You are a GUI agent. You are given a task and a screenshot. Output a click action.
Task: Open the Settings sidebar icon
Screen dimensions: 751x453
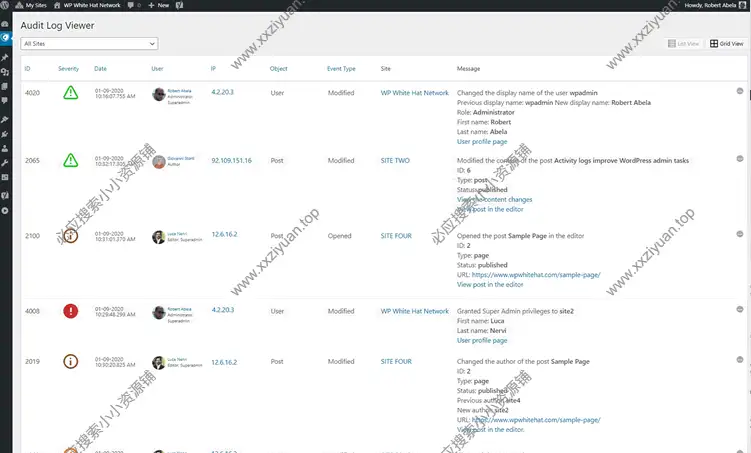tap(5, 177)
